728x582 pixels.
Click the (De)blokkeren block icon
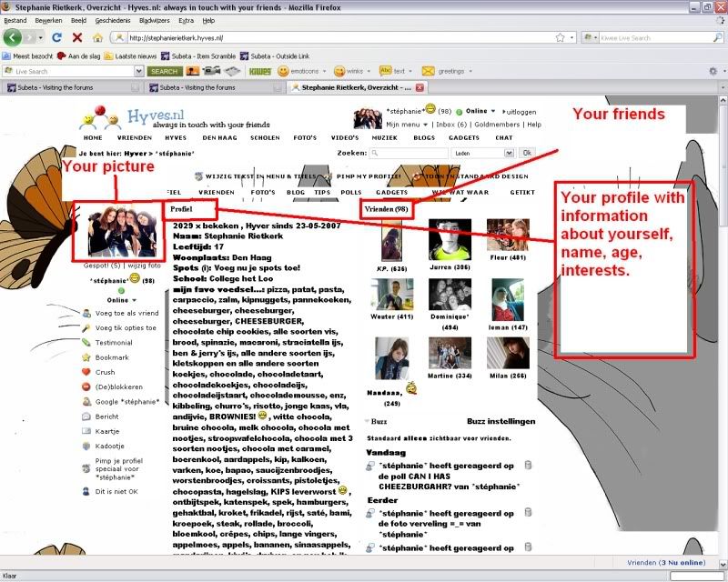point(86,386)
